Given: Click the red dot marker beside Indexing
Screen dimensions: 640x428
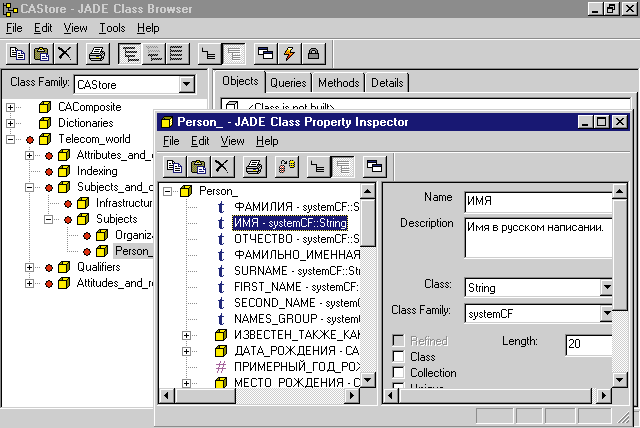Looking at the screenshot, I should click(x=49, y=172).
